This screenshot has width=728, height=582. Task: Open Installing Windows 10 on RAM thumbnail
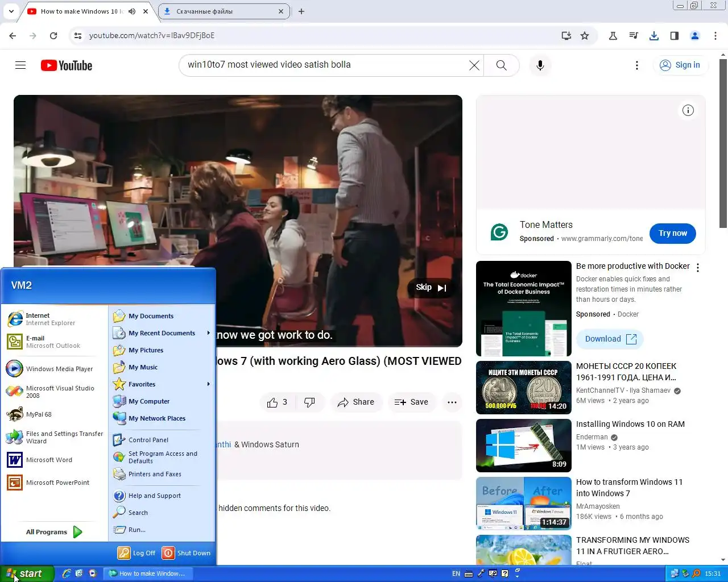tap(524, 446)
